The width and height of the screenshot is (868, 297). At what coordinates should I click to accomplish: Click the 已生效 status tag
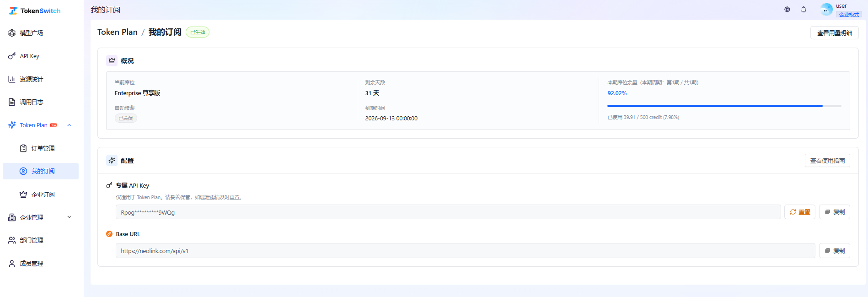point(198,32)
